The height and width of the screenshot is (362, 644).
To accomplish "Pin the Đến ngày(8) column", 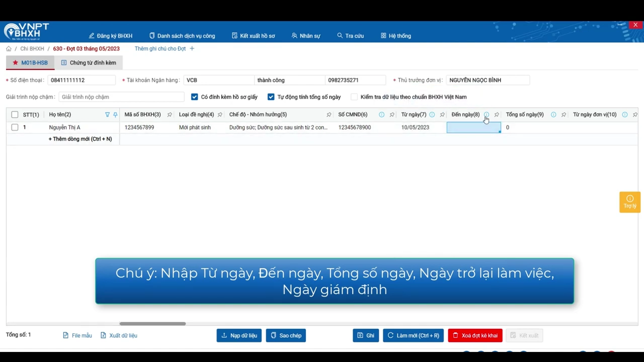I will [497, 115].
